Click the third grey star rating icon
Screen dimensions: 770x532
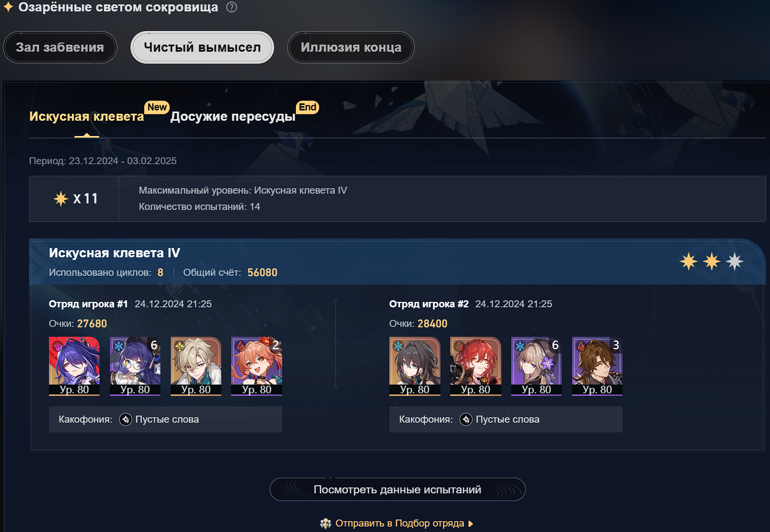(x=735, y=262)
